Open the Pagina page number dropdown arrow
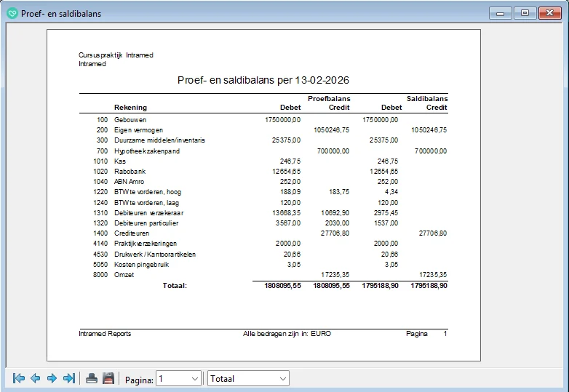The width and height of the screenshot is (569, 392). tap(194, 379)
